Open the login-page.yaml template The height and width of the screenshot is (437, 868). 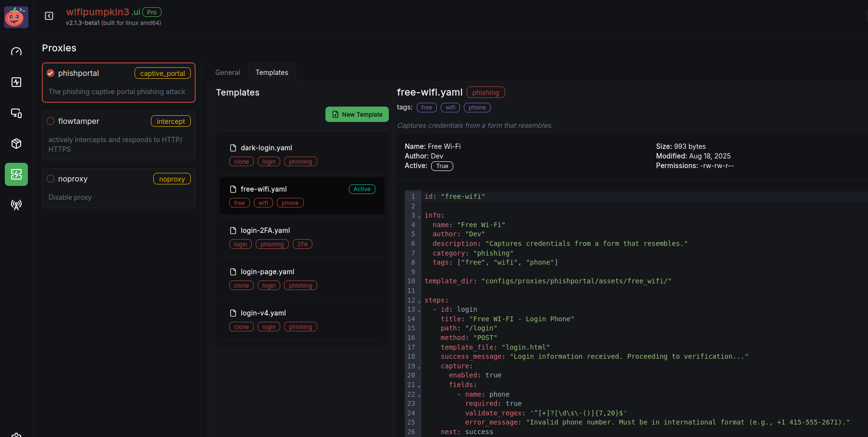(x=302, y=278)
